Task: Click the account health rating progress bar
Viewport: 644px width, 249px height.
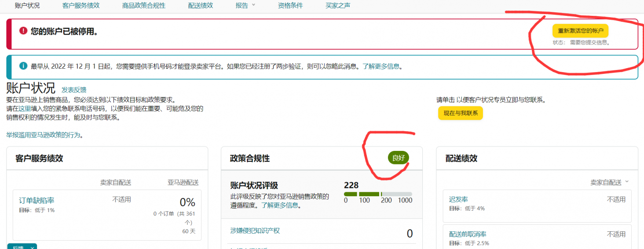Action: [x=378, y=194]
